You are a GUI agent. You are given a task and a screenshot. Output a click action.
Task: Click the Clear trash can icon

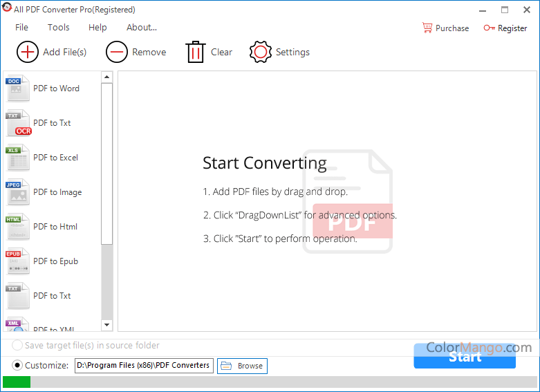pyautogui.click(x=195, y=52)
